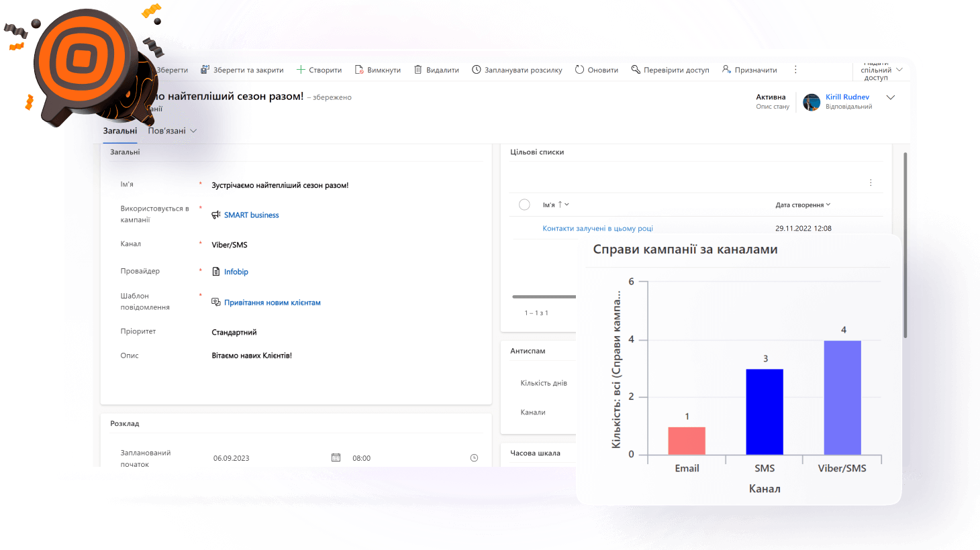Open the Infobip provider link
Image resolution: width=980 pixels, height=550 pixels.
(x=236, y=272)
